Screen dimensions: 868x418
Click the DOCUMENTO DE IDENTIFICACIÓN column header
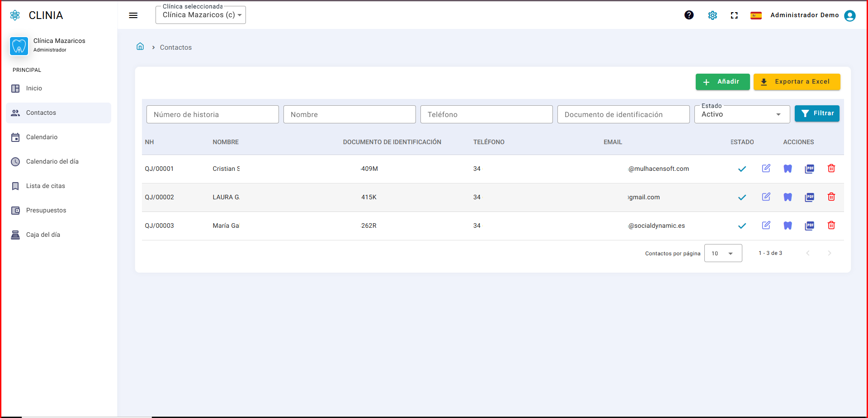[x=392, y=142]
